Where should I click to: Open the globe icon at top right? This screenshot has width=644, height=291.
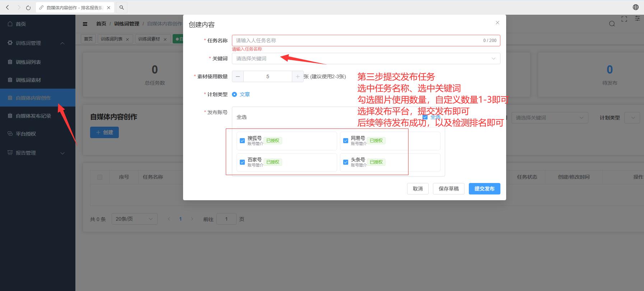tap(635, 7)
